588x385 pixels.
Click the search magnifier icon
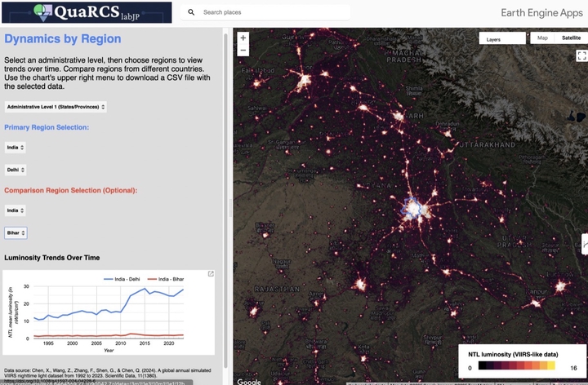191,13
